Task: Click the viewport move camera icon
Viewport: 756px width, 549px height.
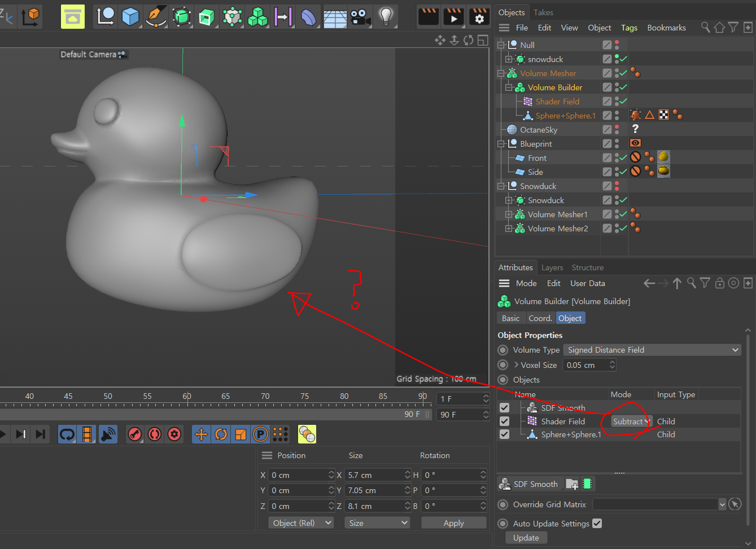Action: [440, 40]
